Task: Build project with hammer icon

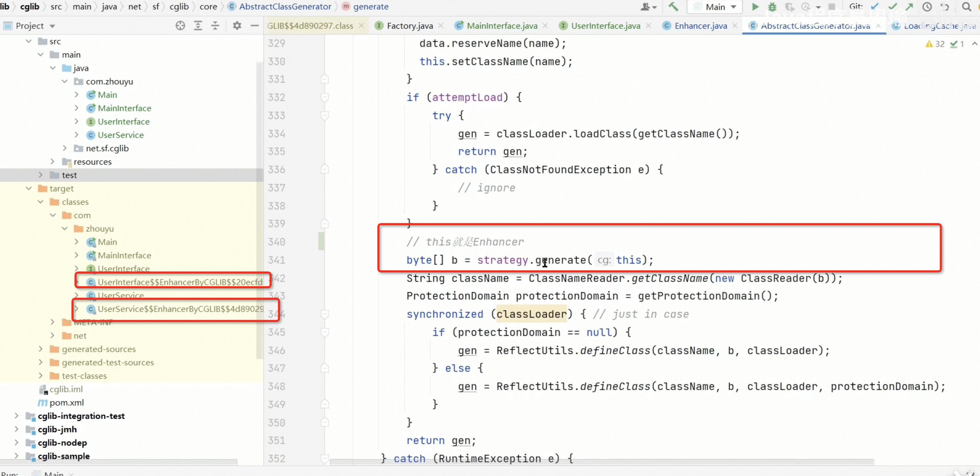Action: coord(673,7)
